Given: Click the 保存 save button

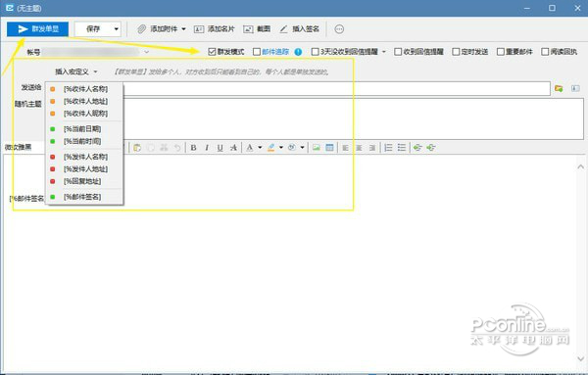Looking at the screenshot, I should tap(93, 29).
